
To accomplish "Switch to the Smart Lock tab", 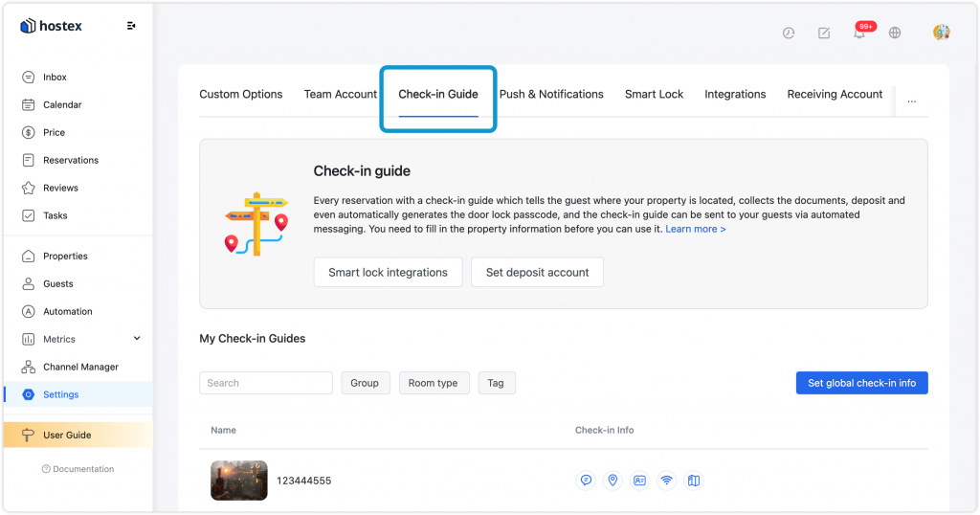I will (x=654, y=95).
